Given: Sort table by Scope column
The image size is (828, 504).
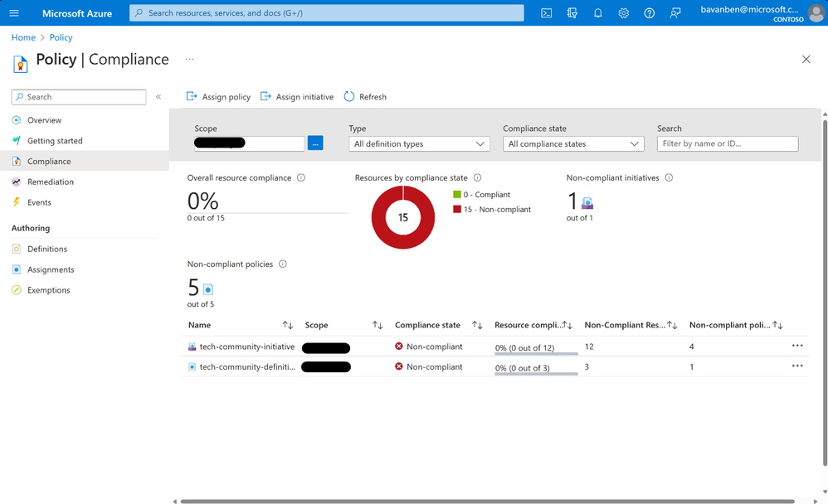Looking at the screenshot, I should (377, 325).
